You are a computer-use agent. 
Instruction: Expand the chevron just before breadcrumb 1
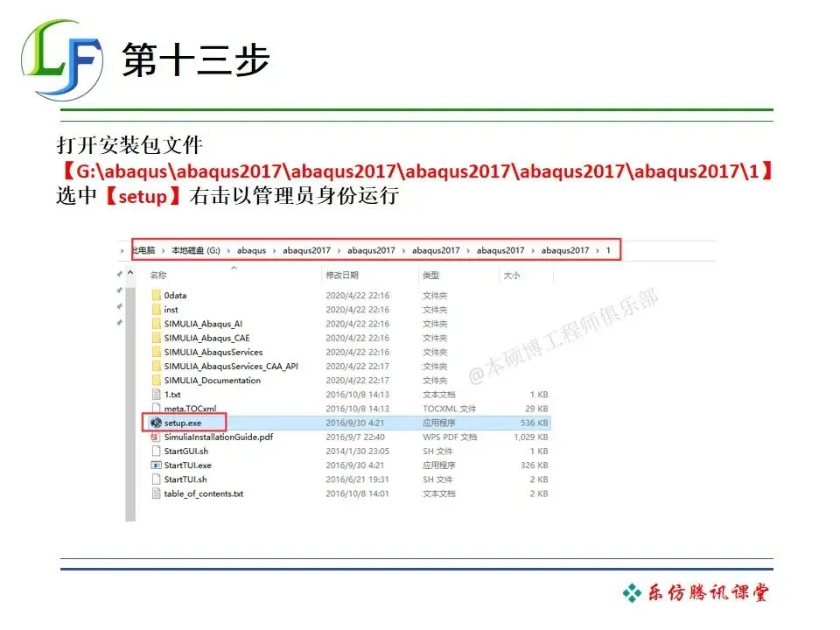click(x=598, y=250)
